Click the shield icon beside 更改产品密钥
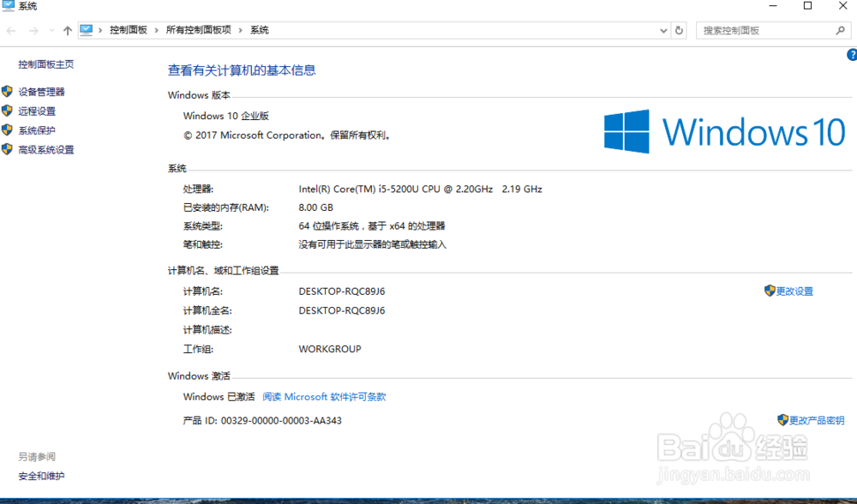This screenshot has width=857, height=504. [x=782, y=419]
